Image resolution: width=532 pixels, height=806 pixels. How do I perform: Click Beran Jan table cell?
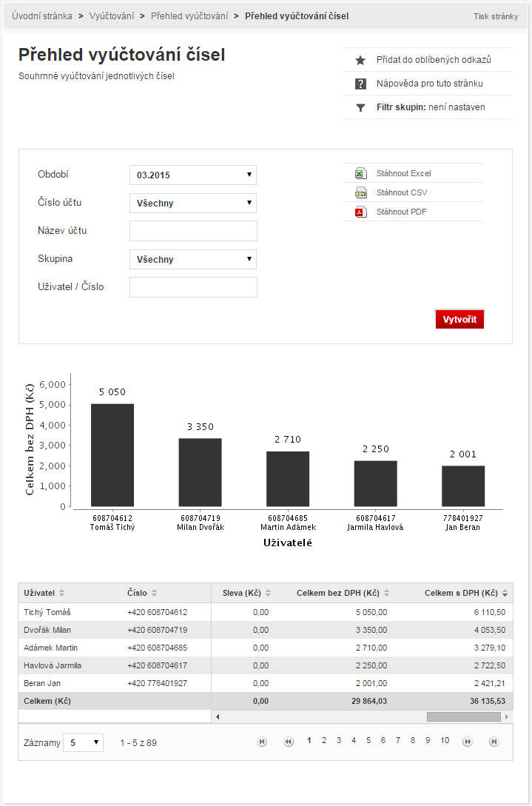[x=42, y=683]
